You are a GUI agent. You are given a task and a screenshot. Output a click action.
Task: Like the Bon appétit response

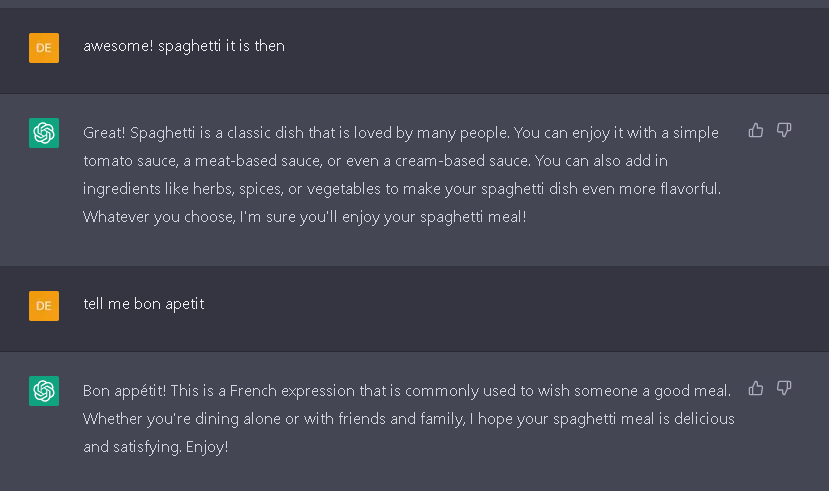[756, 388]
